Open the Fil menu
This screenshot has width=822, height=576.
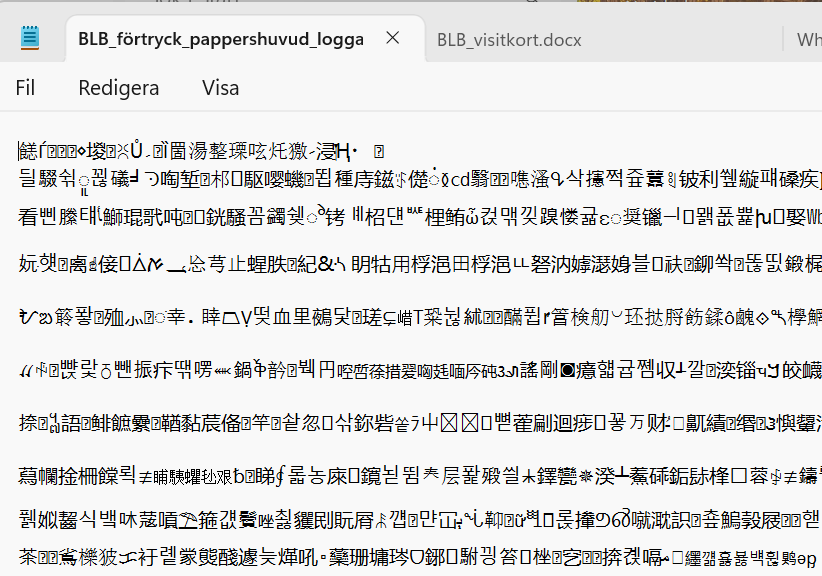tap(25, 88)
